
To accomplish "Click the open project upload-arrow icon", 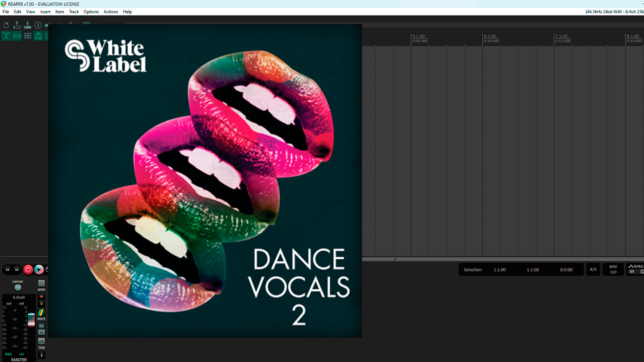I will (x=17, y=25).
